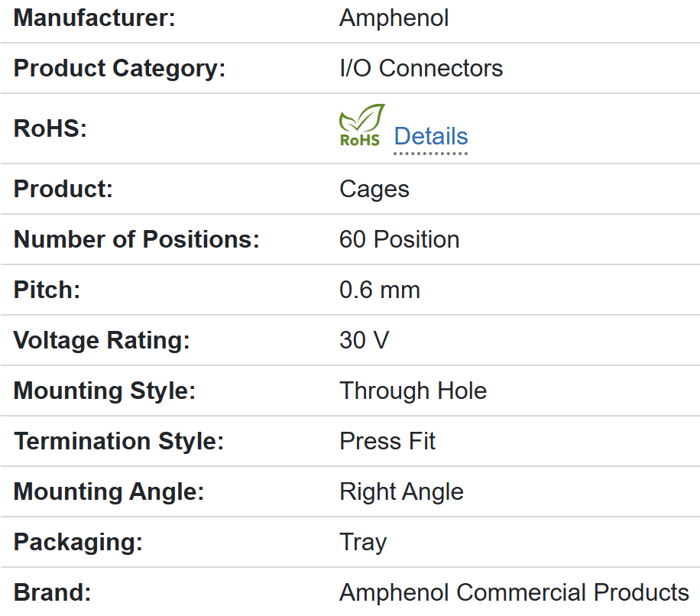Select the I/O Connectors category value
This screenshot has height=616, width=700.
[421, 68]
